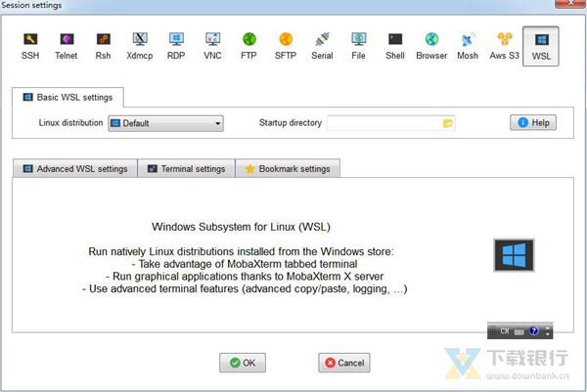Viewport: 587px width, 392px height.
Task: Select the Serial session type
Action: [x=322, y=46]
